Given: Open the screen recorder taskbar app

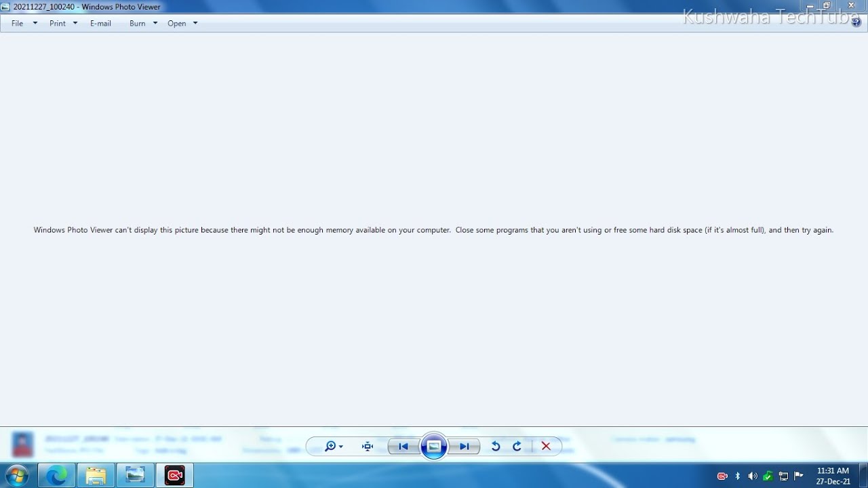Looking at the screenshot, I should [174, 476].
